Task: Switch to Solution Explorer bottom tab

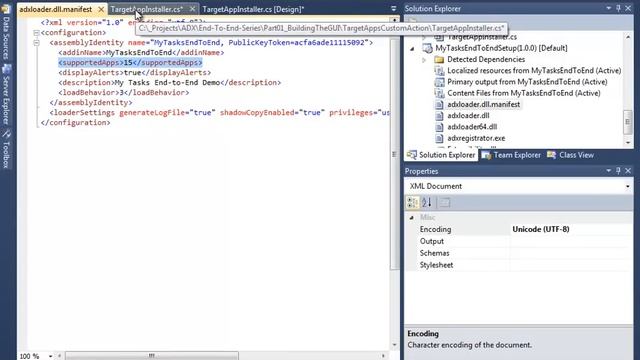Action: click(442, 155)
